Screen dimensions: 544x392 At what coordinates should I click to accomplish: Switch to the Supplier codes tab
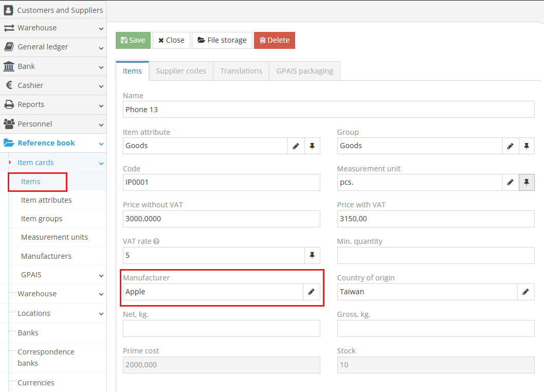pos(180,70)
